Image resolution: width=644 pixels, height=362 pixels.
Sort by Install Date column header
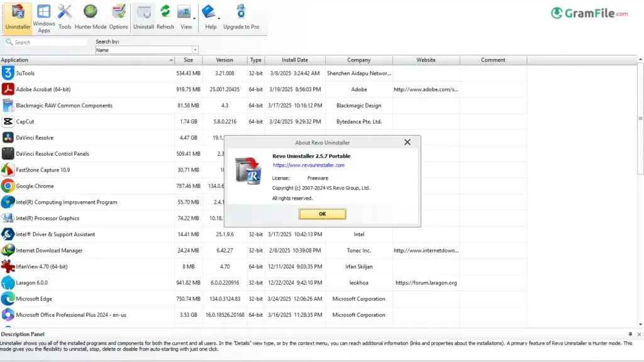[x=295, y=60]
